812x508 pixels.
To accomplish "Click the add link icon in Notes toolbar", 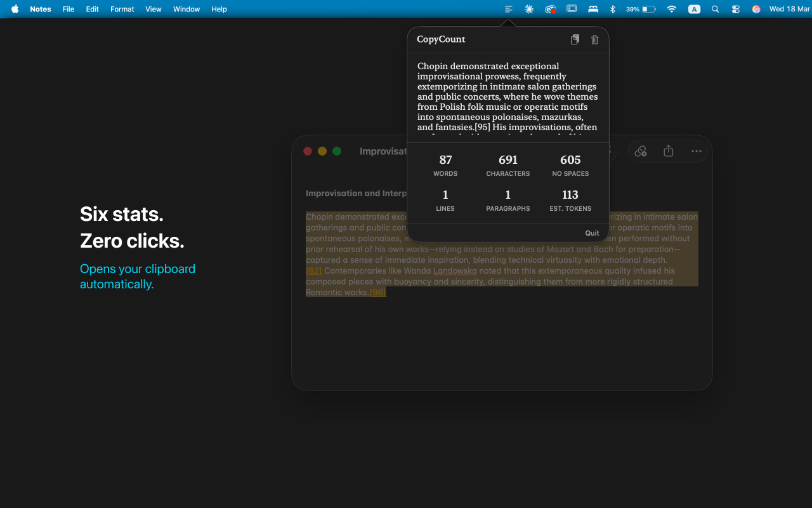I will tap(641, 151).
